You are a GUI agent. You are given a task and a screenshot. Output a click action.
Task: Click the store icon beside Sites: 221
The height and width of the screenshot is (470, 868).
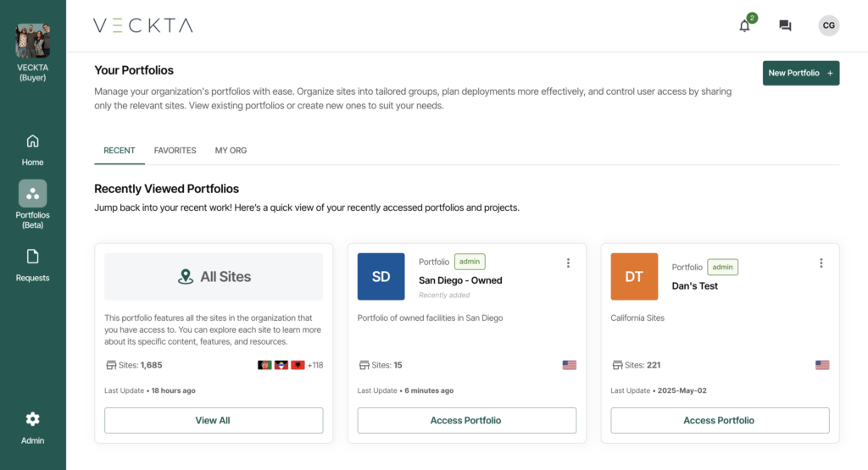point(617,365)
